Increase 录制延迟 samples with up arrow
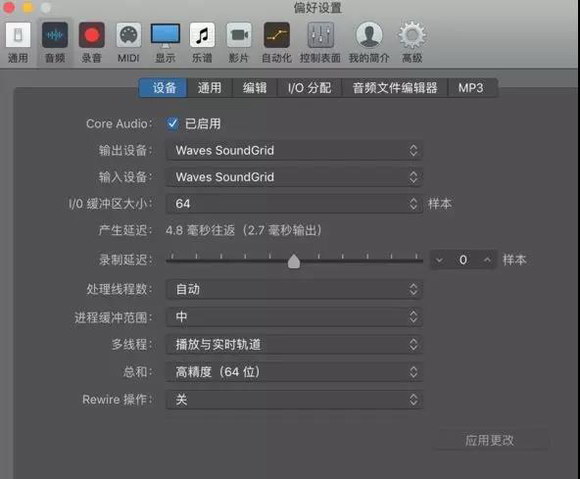Screen dimensions: 580x479 coord(487,260)
